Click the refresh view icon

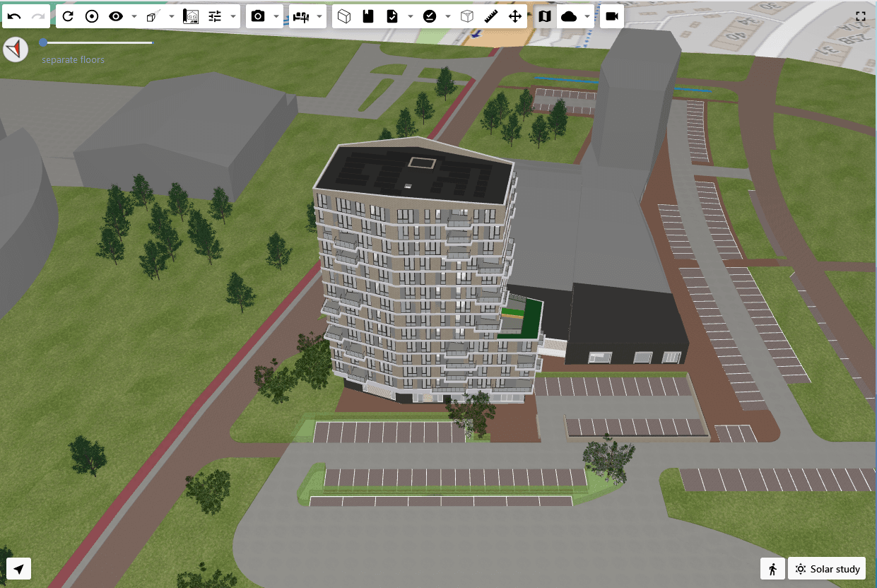tap(68, 16)
